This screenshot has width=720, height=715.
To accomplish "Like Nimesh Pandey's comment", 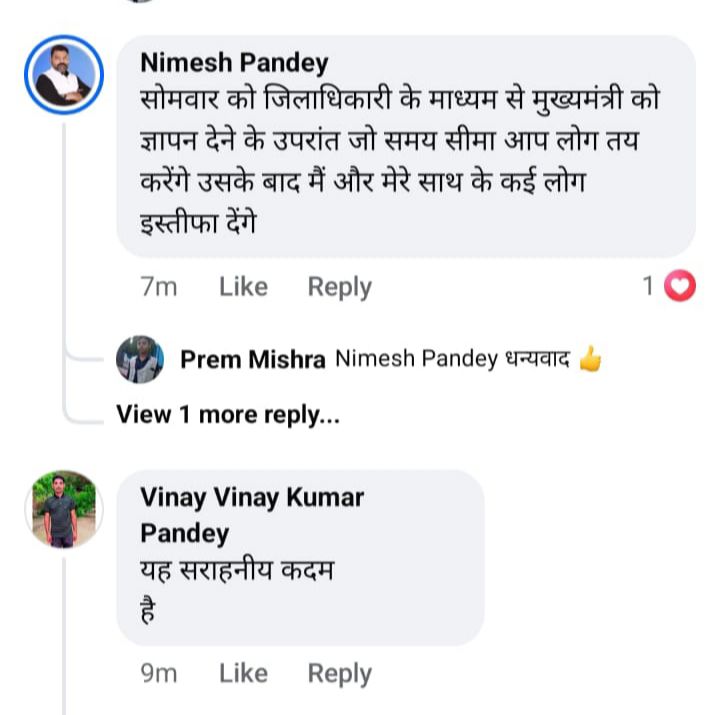I will click(243, 287).
